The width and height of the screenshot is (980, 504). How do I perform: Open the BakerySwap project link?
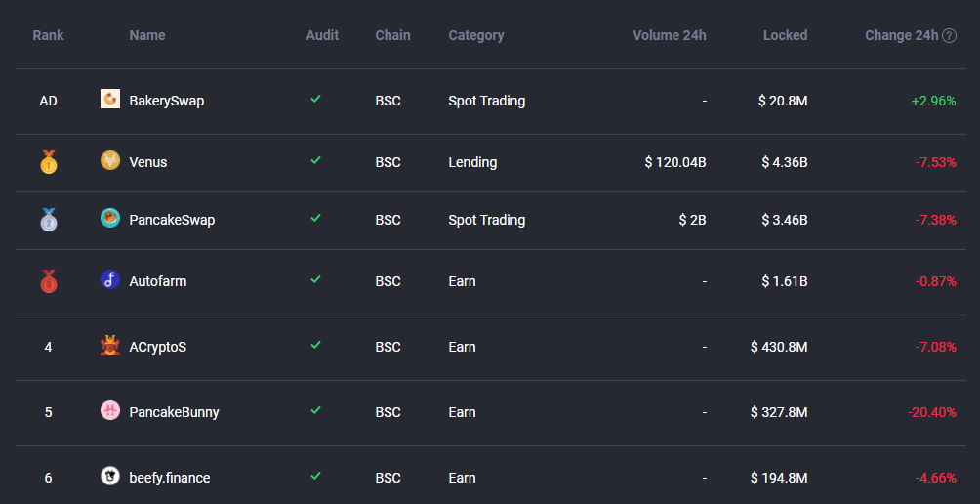tap(167, 101)
